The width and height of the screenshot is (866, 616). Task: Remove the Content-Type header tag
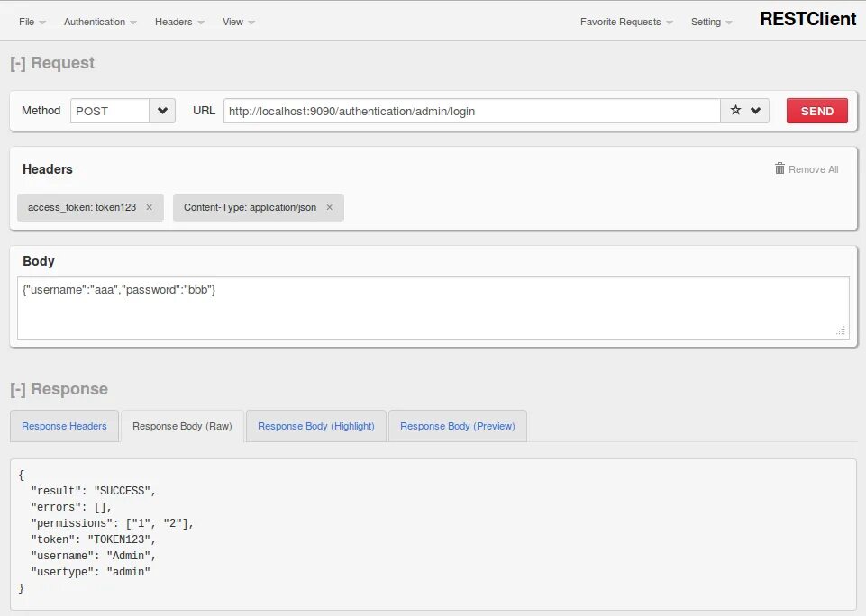click(329, 207)
